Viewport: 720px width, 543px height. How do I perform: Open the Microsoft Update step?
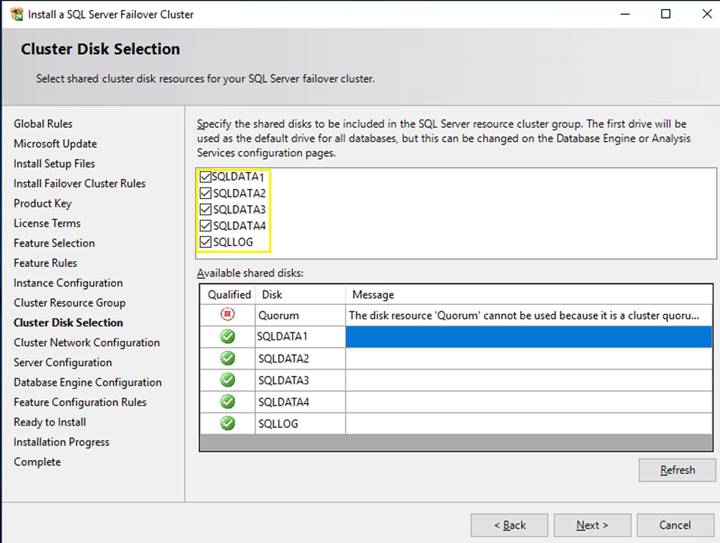(55, 144)
